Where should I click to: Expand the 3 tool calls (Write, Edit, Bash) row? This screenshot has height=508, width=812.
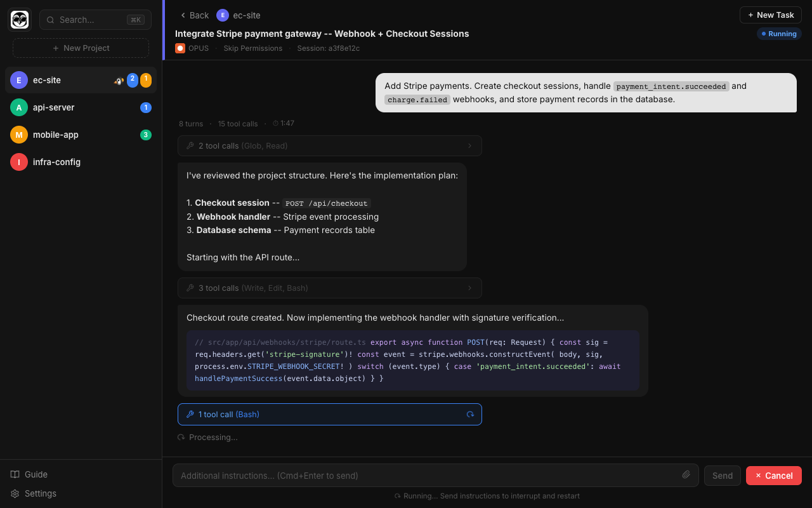click(x=330, y=288)
